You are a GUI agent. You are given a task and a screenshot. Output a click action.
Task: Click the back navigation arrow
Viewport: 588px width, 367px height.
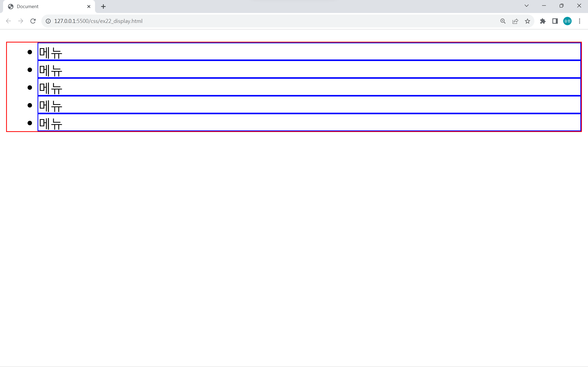(9, 21)
